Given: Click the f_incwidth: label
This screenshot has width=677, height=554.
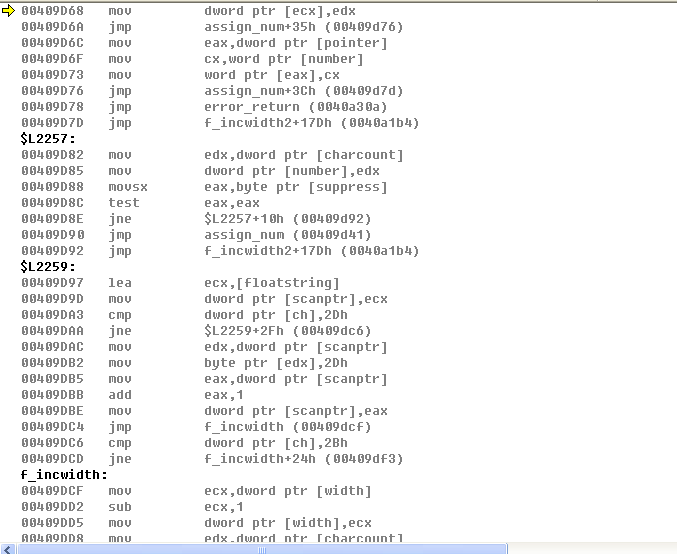Looking at the screenshot, I should point(64,474).
